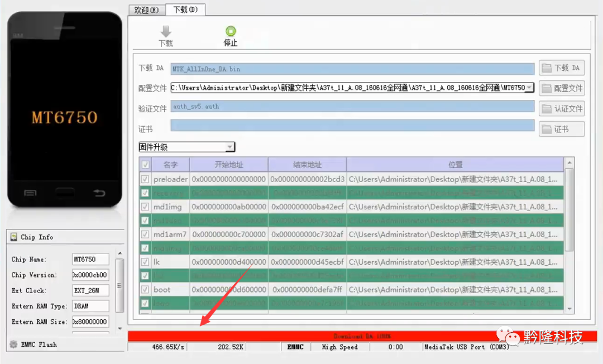The width and height of the screenshot is (603, 364).
Task: Select the lk name cell
Action: coord(170,262)
